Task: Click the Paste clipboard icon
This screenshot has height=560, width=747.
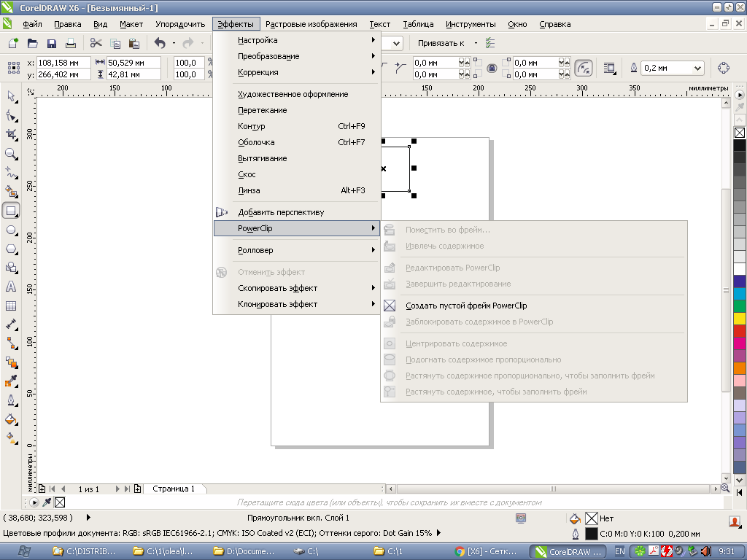Action: [x=134, y=43]
